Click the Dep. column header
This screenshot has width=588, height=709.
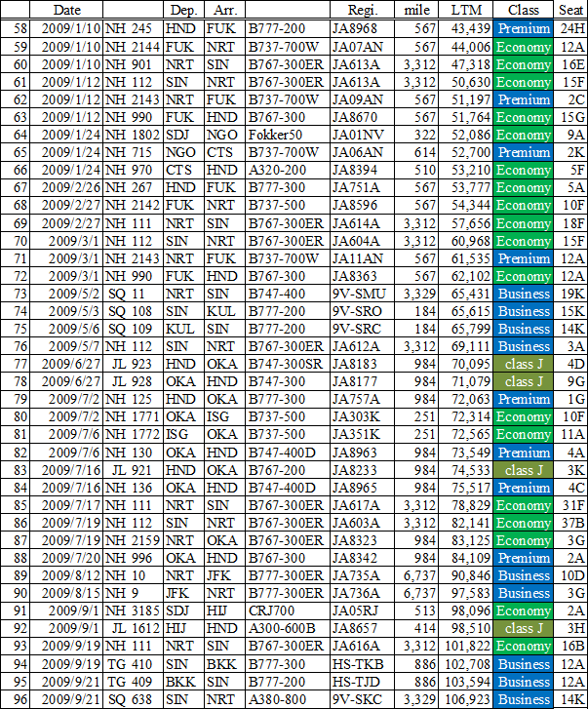[183, 10]
